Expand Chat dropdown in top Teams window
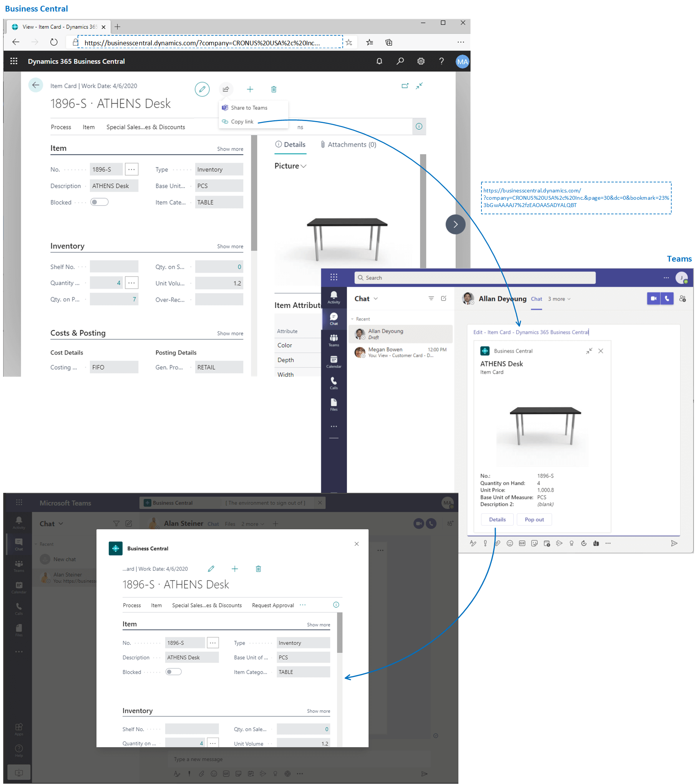697x784 pixels. [376, 298]
